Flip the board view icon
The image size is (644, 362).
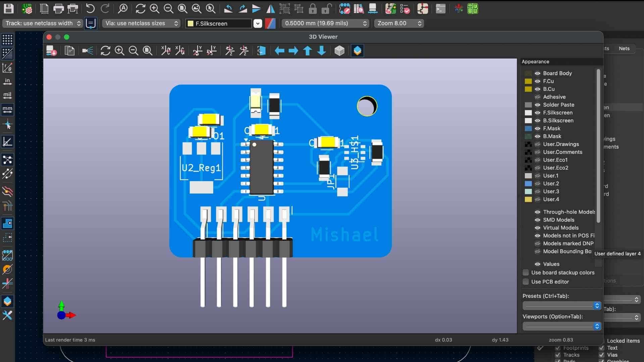point(261,51)
